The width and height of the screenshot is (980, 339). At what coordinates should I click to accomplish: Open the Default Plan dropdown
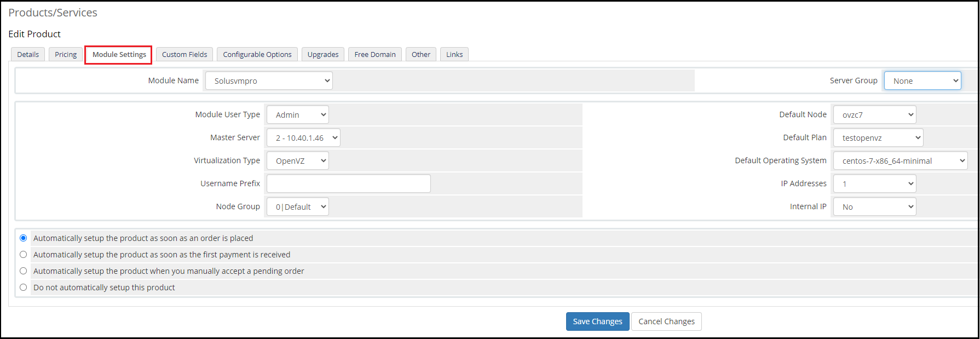tap(878, 138)
